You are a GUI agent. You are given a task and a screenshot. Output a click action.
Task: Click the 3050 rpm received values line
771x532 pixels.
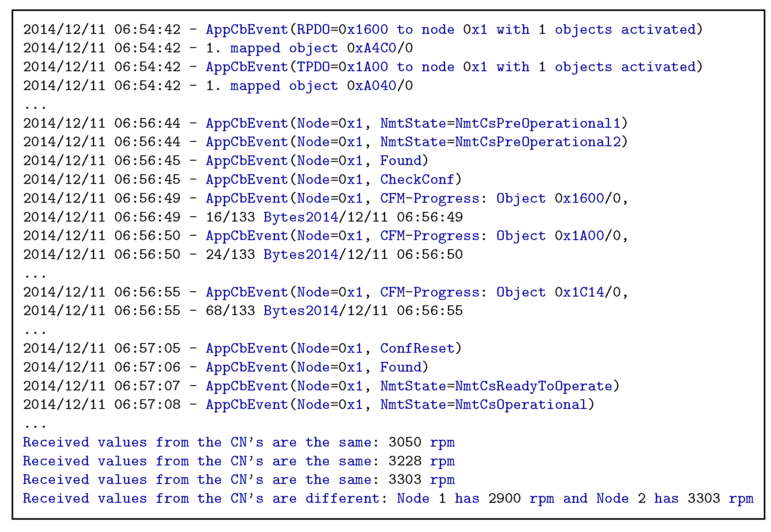pos(238,442)
